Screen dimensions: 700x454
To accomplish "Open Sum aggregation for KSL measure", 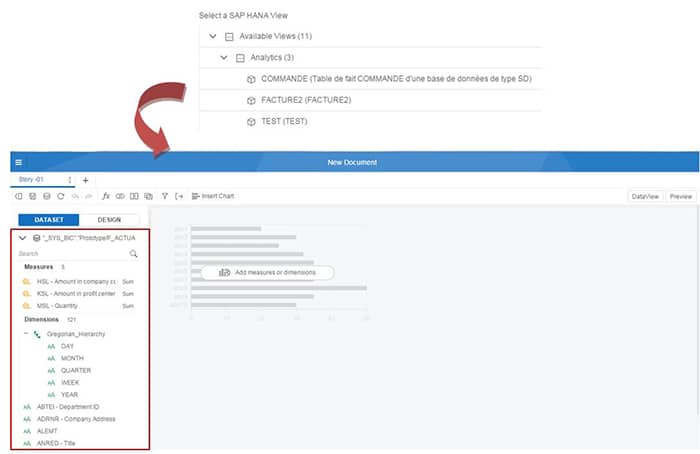I will point(128,294).
